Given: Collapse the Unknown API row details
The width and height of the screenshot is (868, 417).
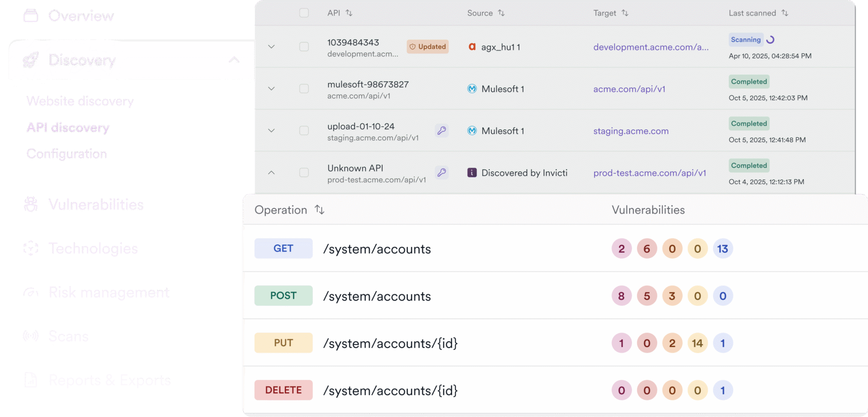Looking at the screenshot, I should (x=272, y=173).
